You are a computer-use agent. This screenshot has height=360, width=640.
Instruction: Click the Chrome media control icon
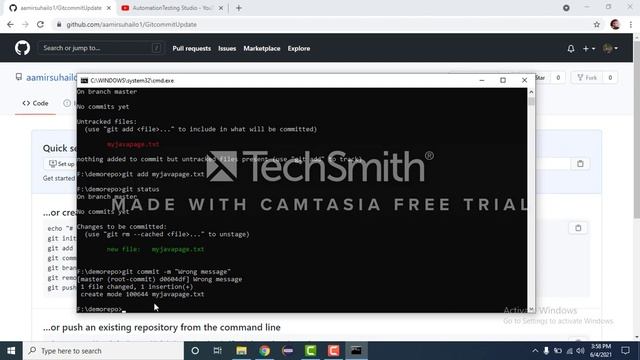pos(566,8)
